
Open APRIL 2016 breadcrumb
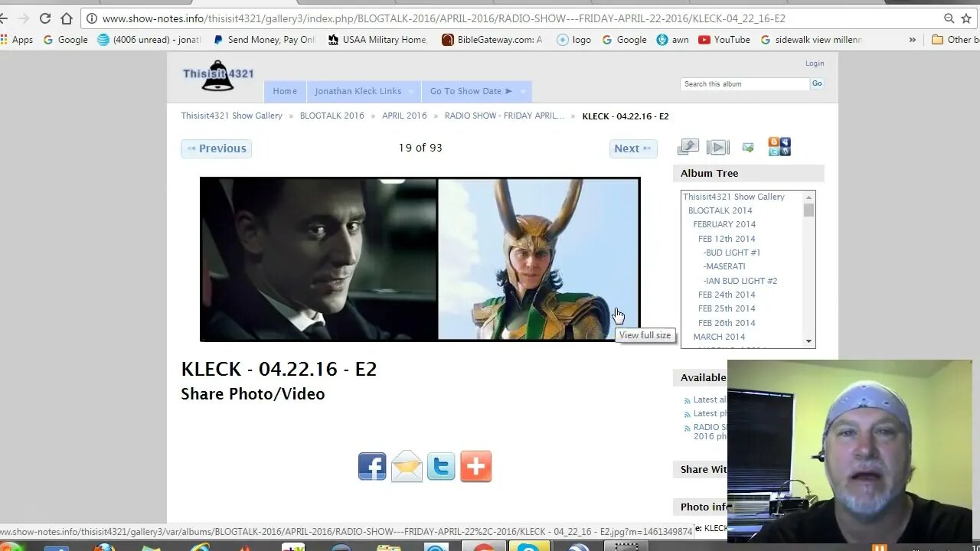pos(404,116)
